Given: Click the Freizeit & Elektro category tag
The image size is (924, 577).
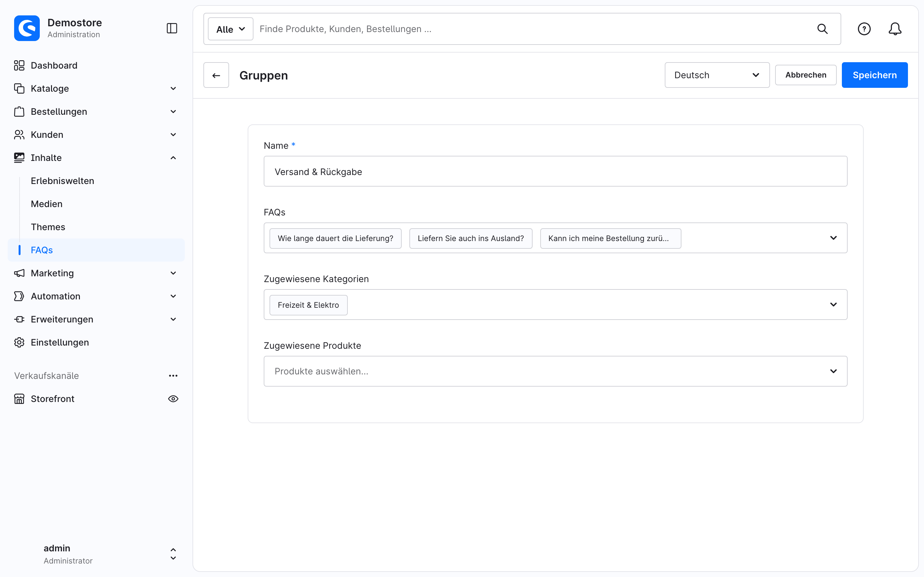Looking at the screenshot, I should tap(308, 305).
